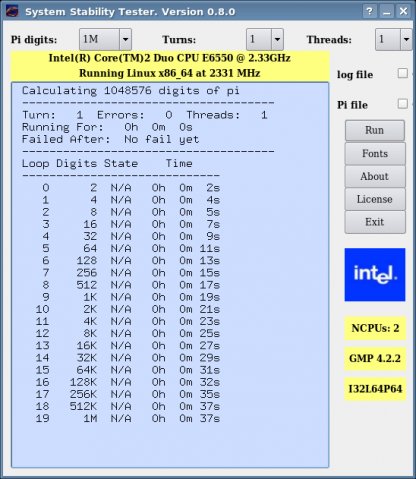Screen dimensions: 416x479
Task: Click loop 12 row with 8K digits
Action: (x=128, y=333)
